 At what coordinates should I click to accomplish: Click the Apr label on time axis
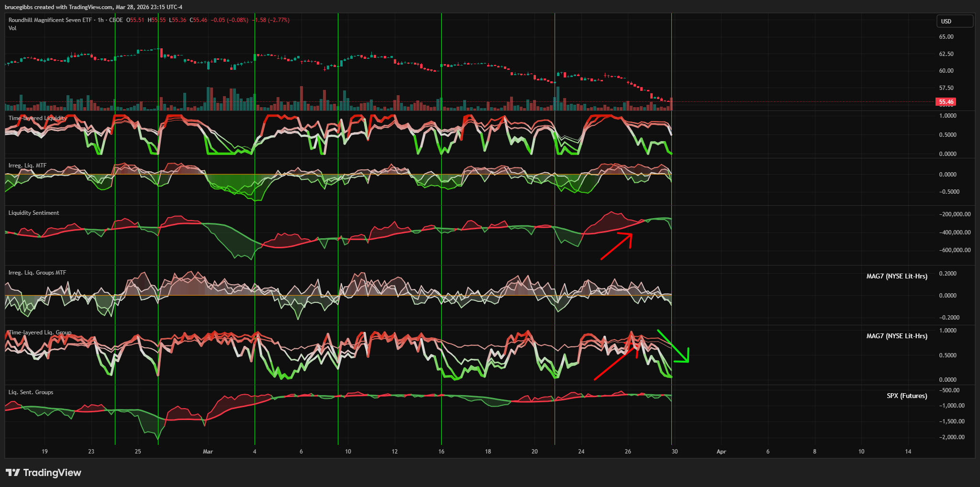(721, 452)
